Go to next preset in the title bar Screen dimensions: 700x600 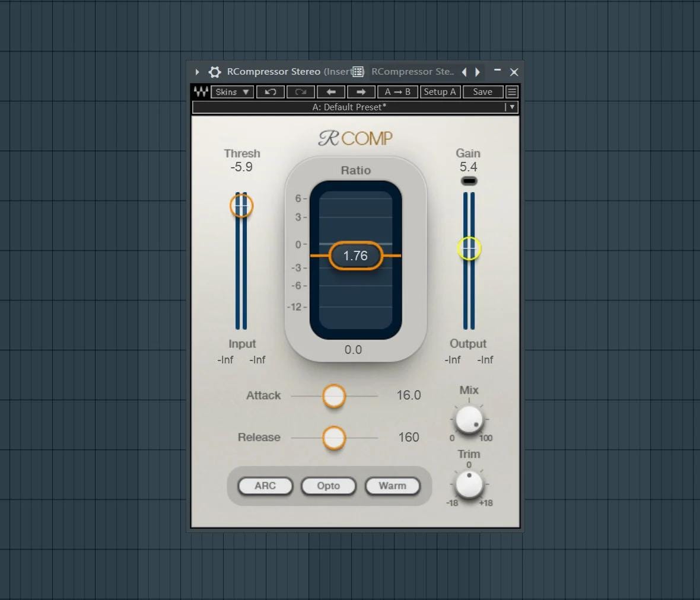coord(478,72)
